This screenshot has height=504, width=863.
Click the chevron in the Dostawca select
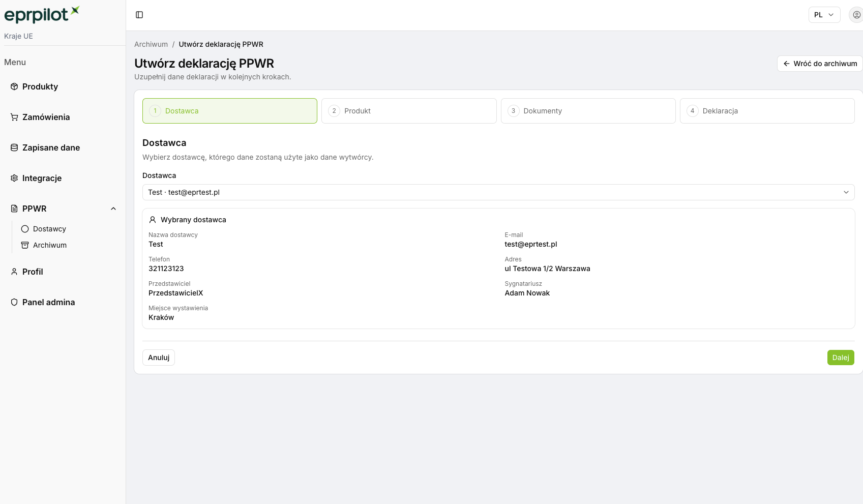pyautogui.click(x=846, y=192)
